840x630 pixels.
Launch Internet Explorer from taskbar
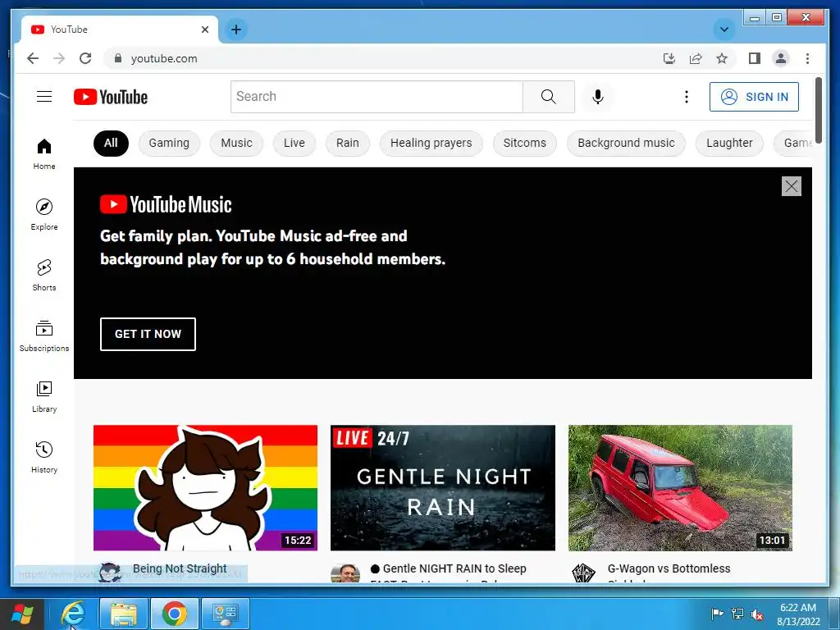click(x=73, y=614)
